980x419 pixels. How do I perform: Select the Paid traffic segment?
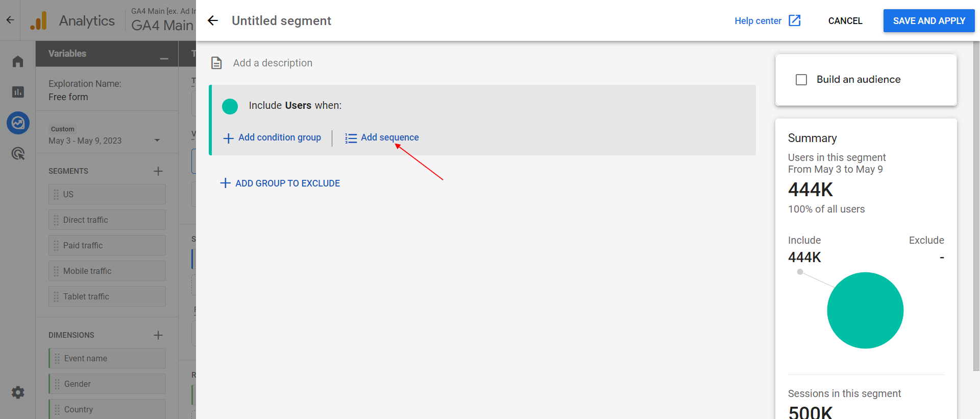tap(107, 245)
